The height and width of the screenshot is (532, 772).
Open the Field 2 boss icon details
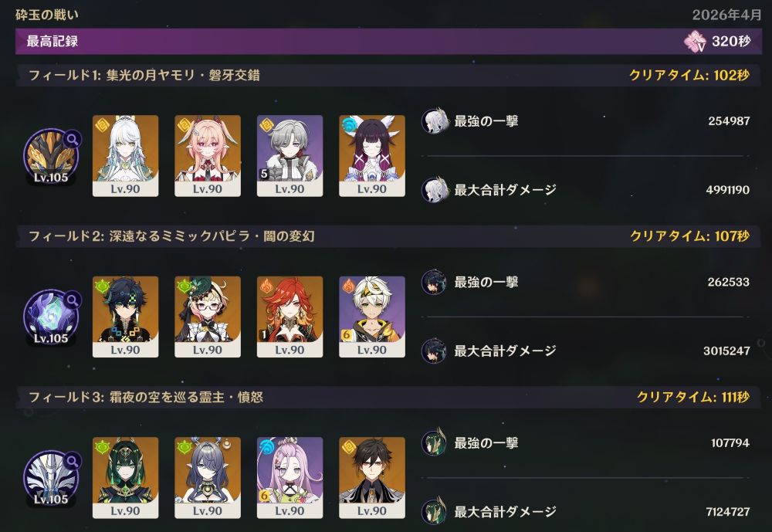point(51,317)
